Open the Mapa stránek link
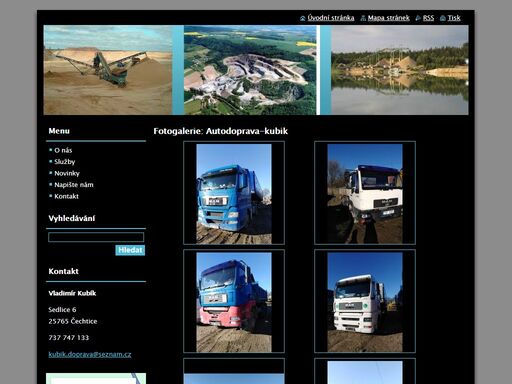512x384 pixels. (x=389, y=18)
